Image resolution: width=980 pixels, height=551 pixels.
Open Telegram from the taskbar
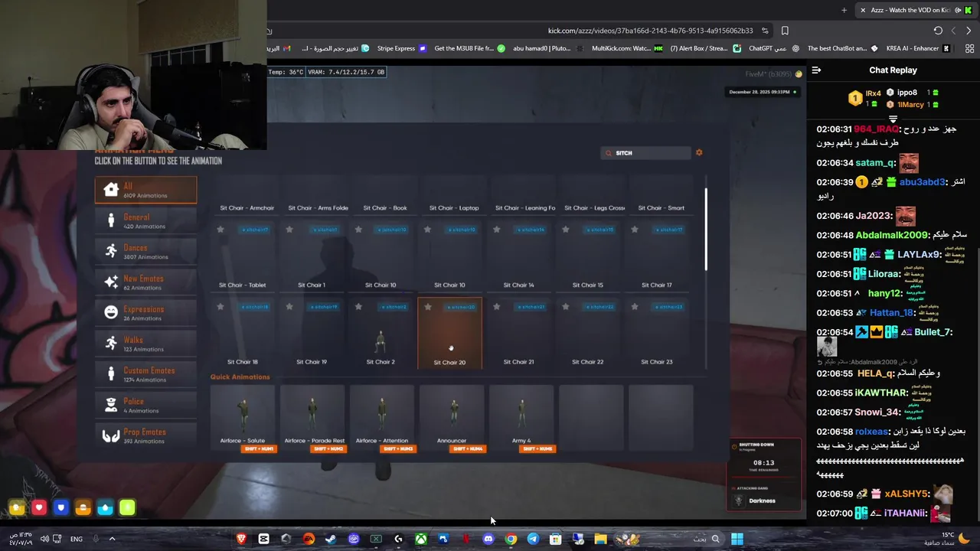(533, 539)
